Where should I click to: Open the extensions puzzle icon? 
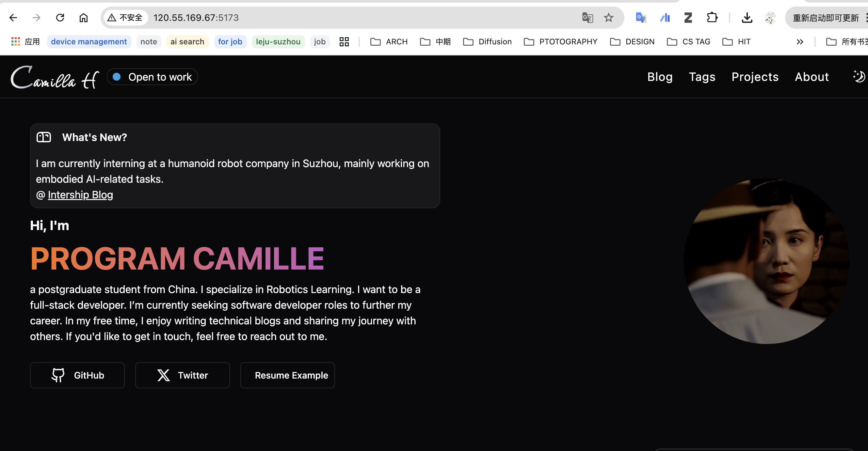click(x=712, y=18)
